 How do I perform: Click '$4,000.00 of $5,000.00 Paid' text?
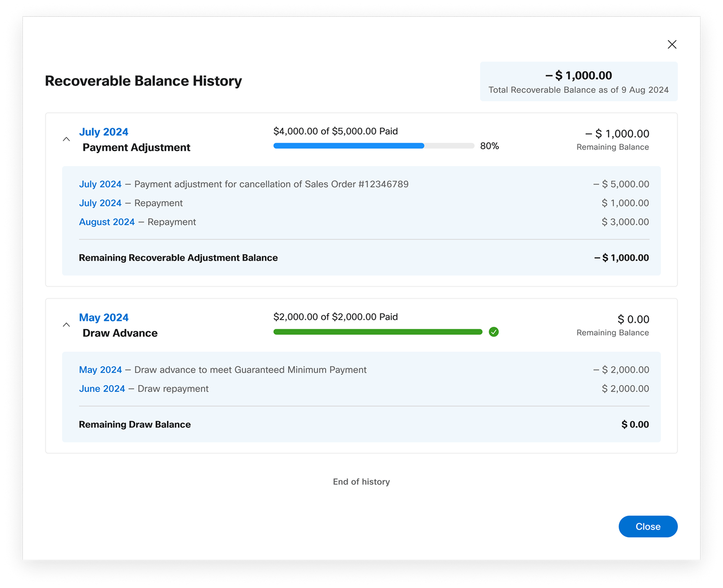coord(336,131)
